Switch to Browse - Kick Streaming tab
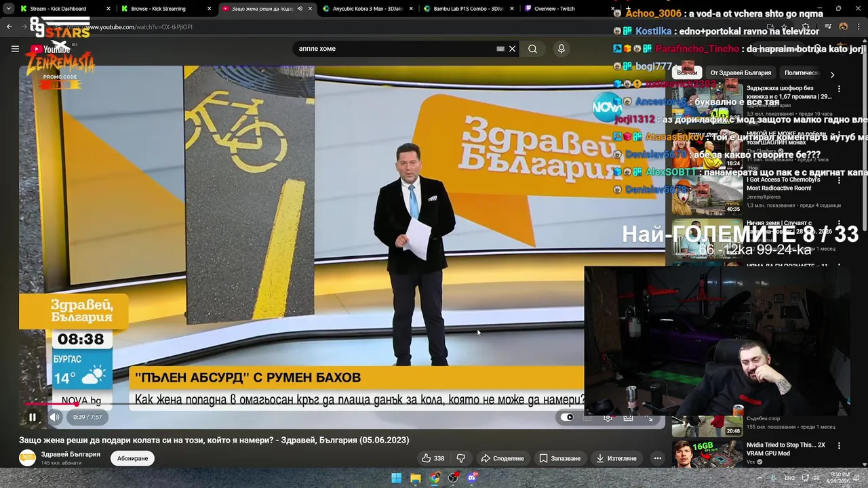Viewport: 868px width, 488px height. (158, 9)
